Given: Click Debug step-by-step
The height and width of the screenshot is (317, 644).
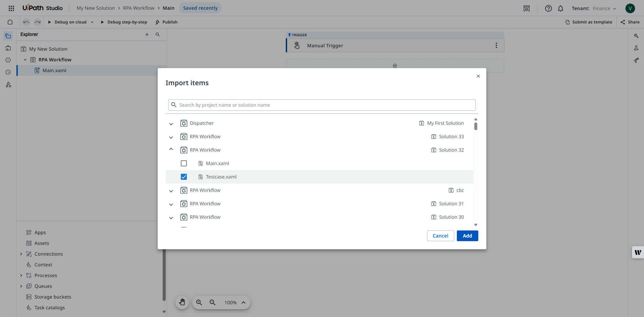Looking at the screenshot, I should tap(124, 22).
